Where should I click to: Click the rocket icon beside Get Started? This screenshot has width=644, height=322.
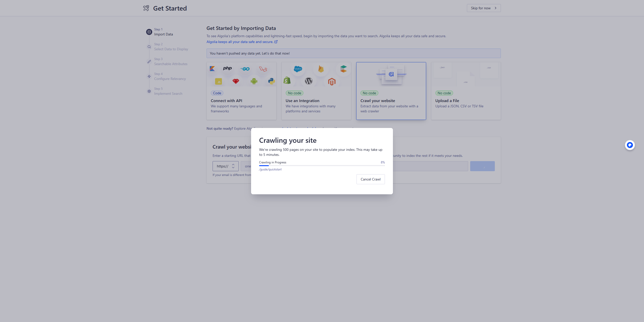[x=146, y=8]
